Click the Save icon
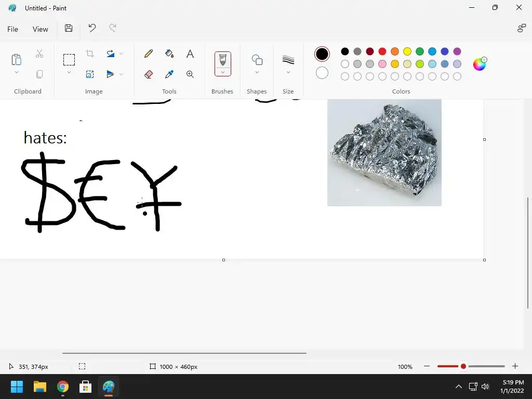The width and height of the screenshot is (532, 399). click(69, 28)
